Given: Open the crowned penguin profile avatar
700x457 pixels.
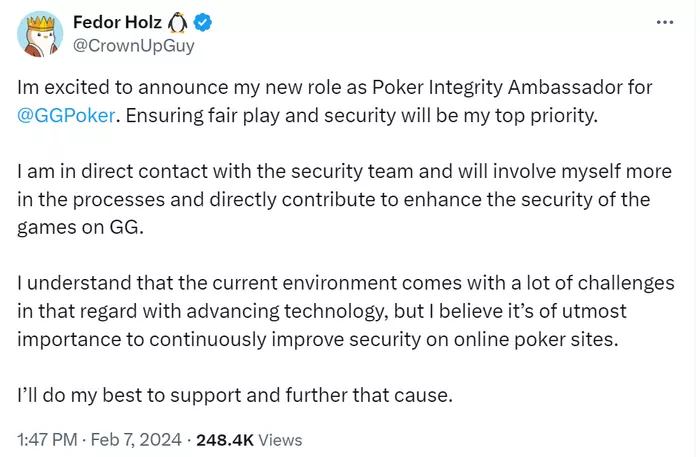Looking at the screenshot, I should click(x=40, y=34).
